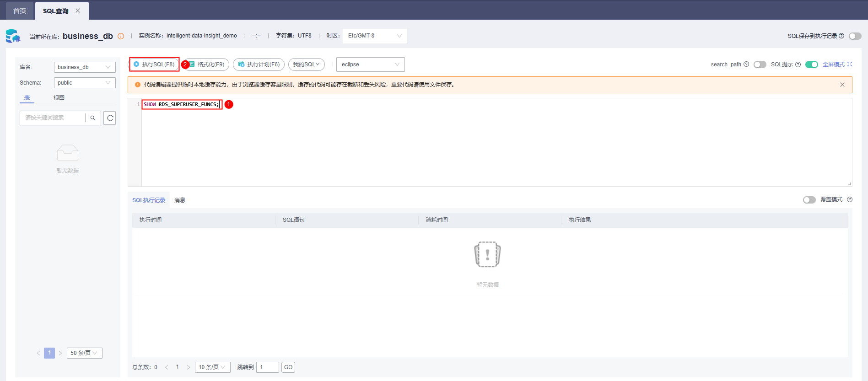Open the 50 条/页 page size dropdown

click(x=85, y=353)
